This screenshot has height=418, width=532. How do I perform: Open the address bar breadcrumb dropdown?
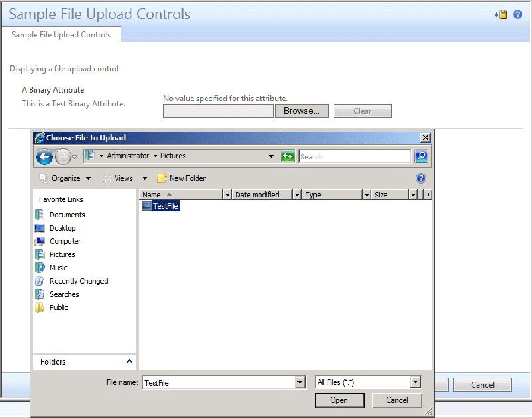point(271,156)
